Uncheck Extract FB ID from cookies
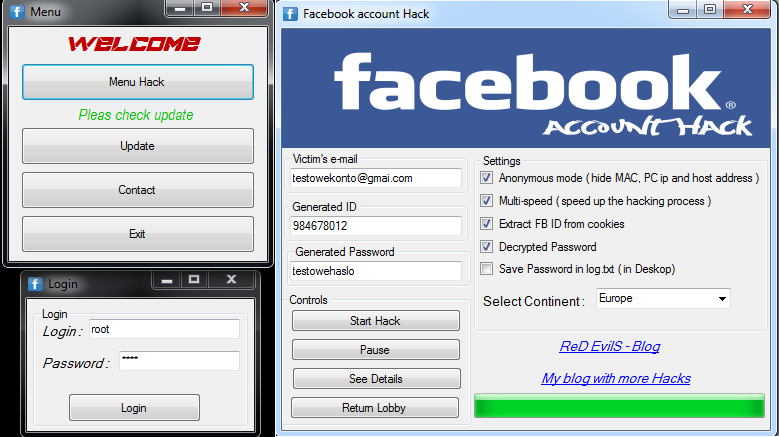Viewport: 779px width, 437px height. 486,223
